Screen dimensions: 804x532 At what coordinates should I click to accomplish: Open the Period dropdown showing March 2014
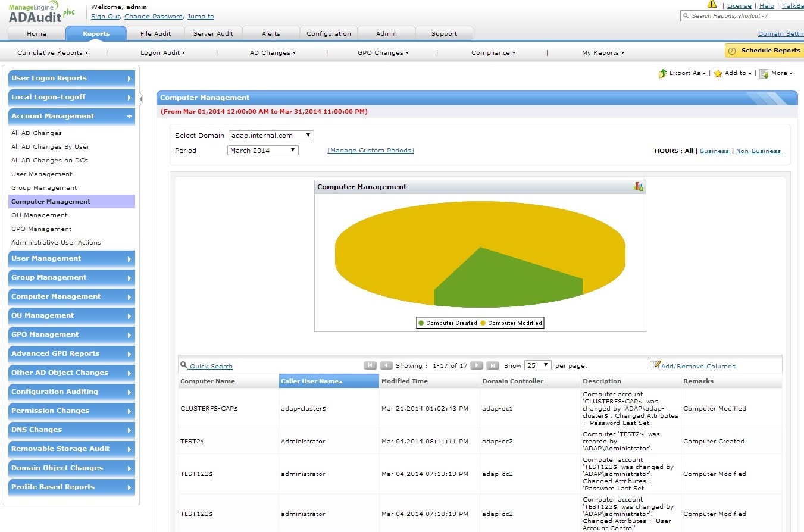click(x=263, y=151)
